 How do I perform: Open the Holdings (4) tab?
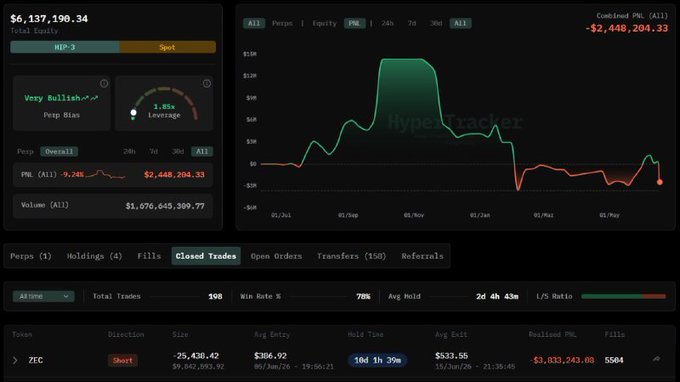94,256
